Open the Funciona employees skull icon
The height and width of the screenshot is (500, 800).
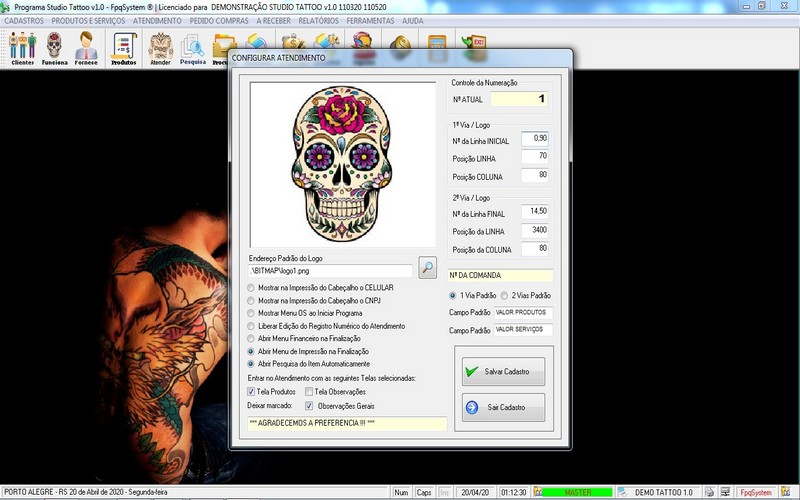(55, 47)
